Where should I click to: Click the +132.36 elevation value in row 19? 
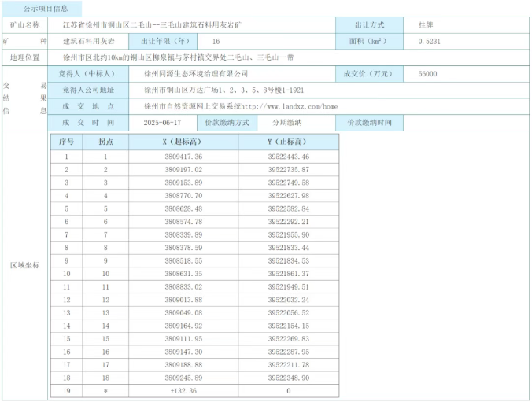click(x=183, y=390)
